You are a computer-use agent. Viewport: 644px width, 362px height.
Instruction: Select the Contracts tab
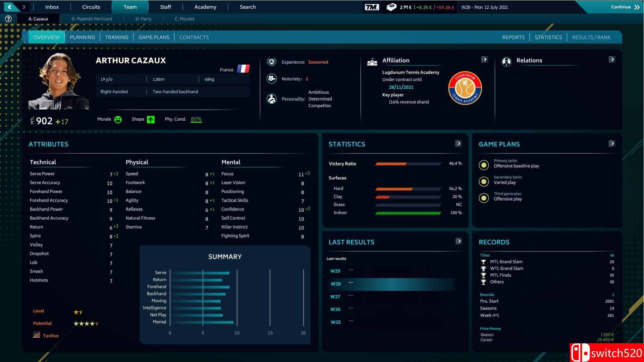click(194, 37)
